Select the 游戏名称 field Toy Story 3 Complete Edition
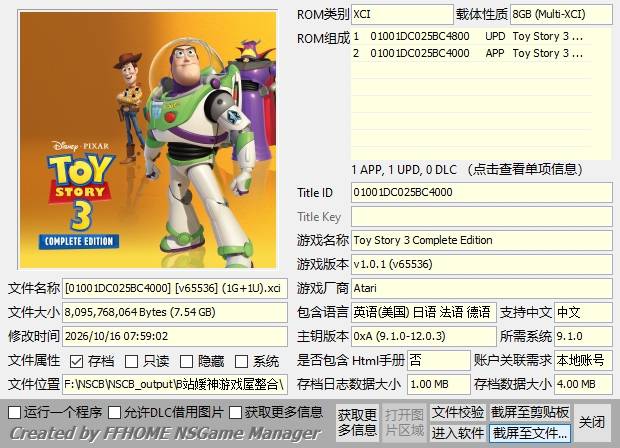This screenshot has width=620, height=448. pyautogui.click(x=482, y=240)
